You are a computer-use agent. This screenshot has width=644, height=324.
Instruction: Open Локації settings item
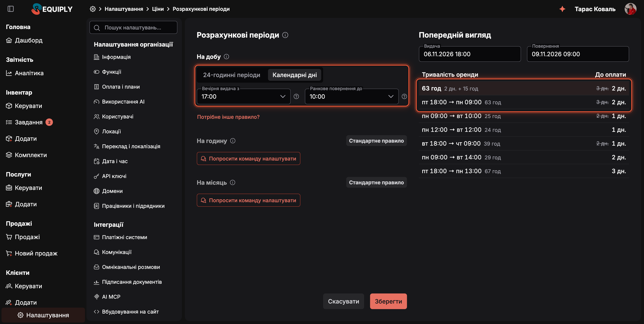(107, 131)
